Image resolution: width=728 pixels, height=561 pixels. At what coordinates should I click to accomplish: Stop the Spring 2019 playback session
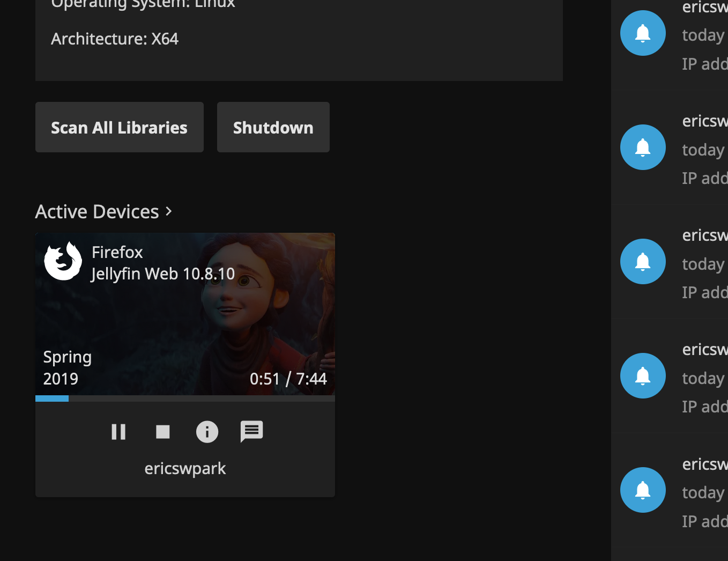(x=162, y=432)
